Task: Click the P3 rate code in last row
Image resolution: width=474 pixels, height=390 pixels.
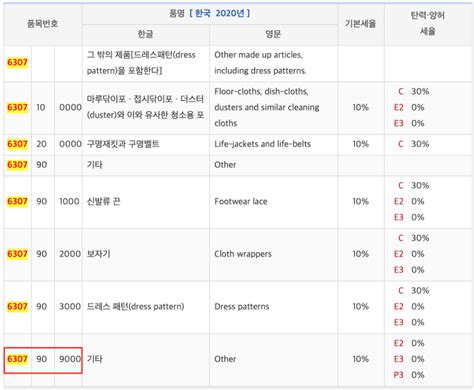Action: (x=398, y=375)
